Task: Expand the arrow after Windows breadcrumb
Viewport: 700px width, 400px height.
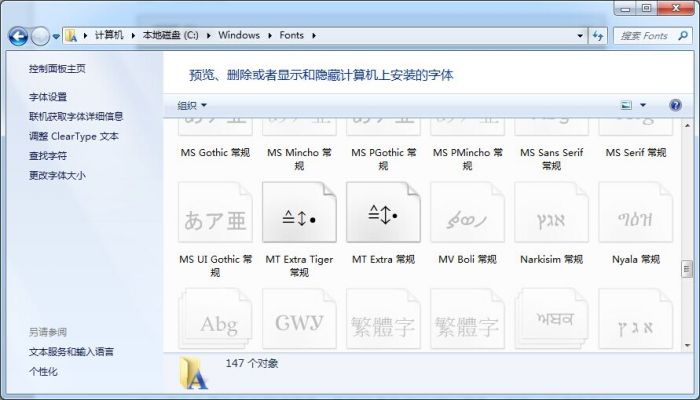Action: [x=270, y=35]
